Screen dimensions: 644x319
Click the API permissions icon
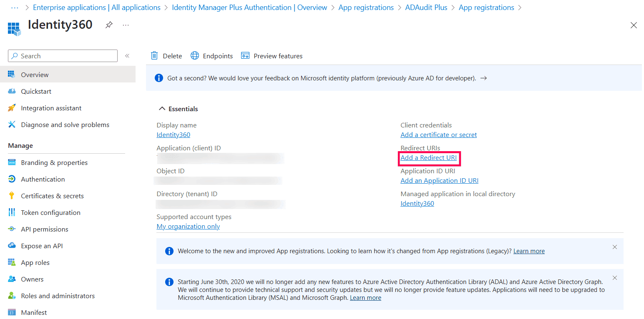point(12,229)
